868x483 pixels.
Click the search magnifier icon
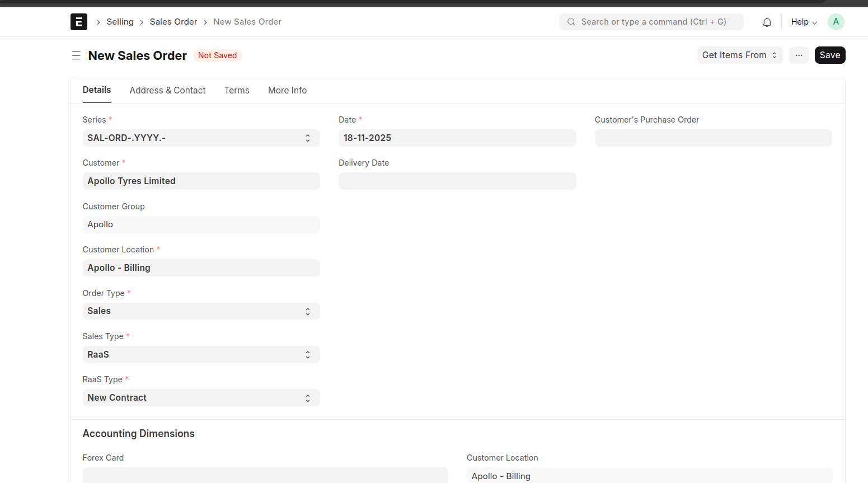571,22
